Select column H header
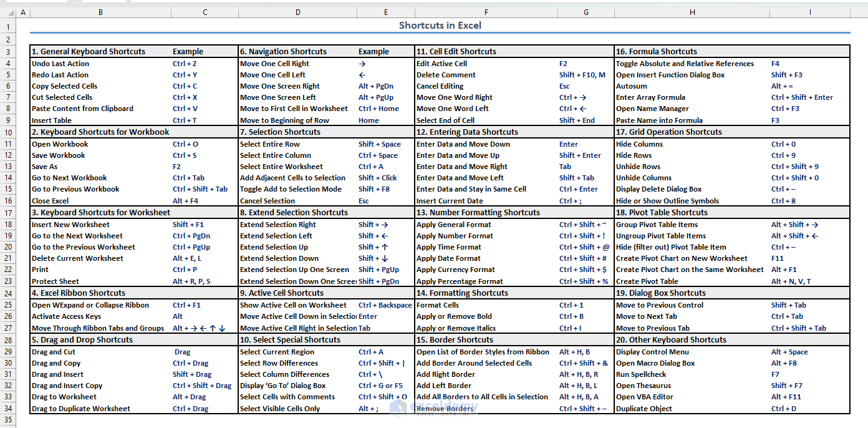This screenshot has width=868, height=428. click(692, 12)
